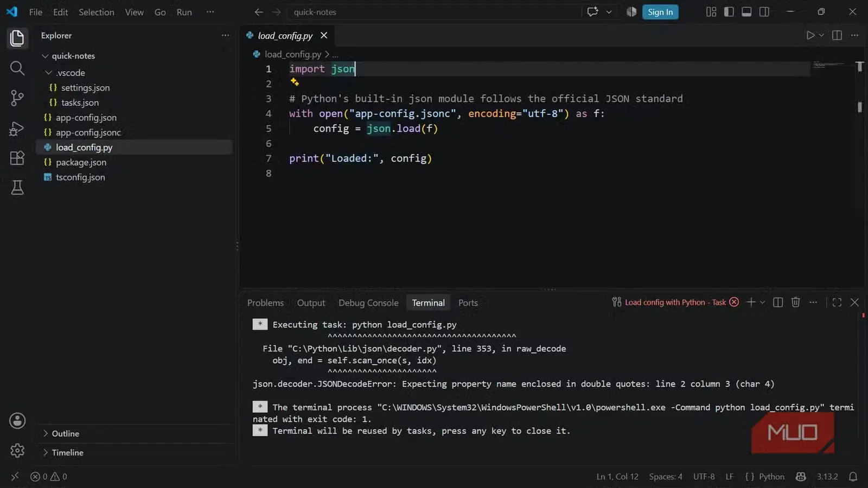Split the editor to the right
This screenshot has width=868, height=488.
[837, 35]
